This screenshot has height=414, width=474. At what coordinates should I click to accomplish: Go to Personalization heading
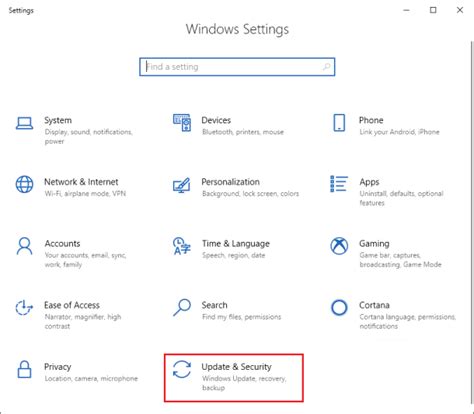pos(231,182)
